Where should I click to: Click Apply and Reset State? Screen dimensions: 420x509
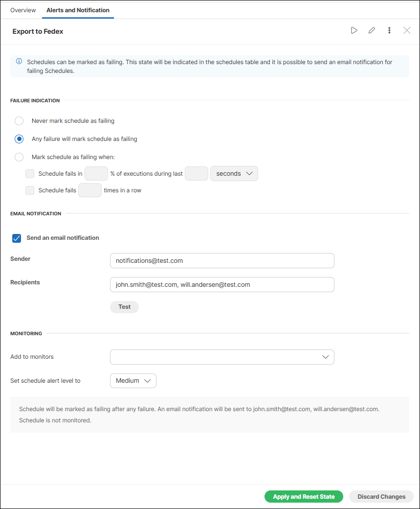(x=303, y=496)
